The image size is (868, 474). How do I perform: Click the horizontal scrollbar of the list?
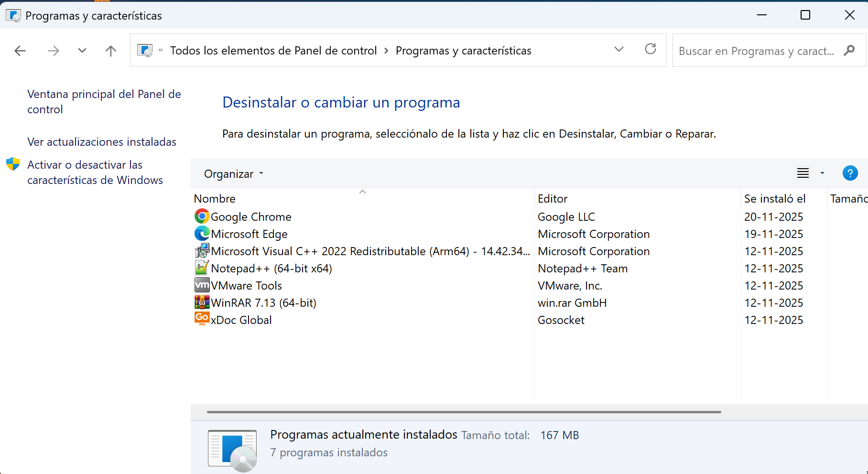pos(464,412)
